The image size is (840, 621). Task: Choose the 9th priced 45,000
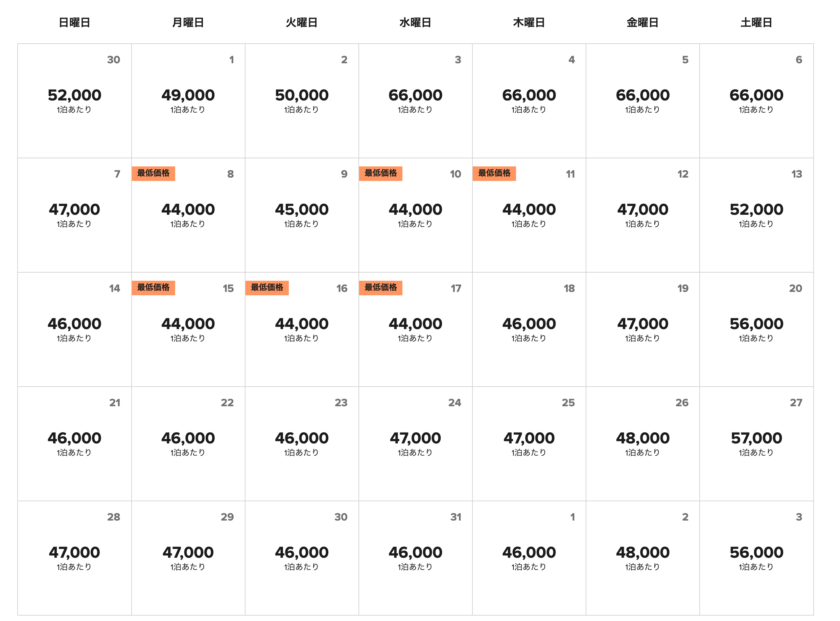302,215
